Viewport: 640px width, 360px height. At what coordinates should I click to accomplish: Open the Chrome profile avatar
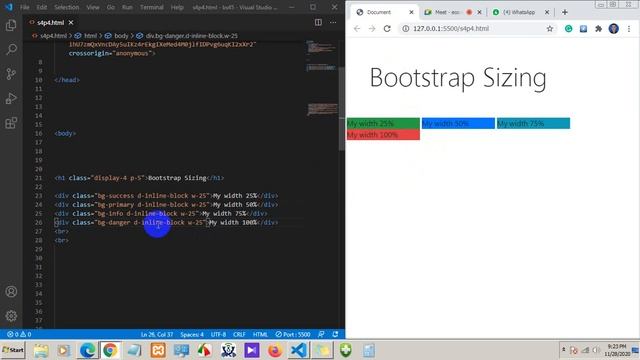(613, 29)
